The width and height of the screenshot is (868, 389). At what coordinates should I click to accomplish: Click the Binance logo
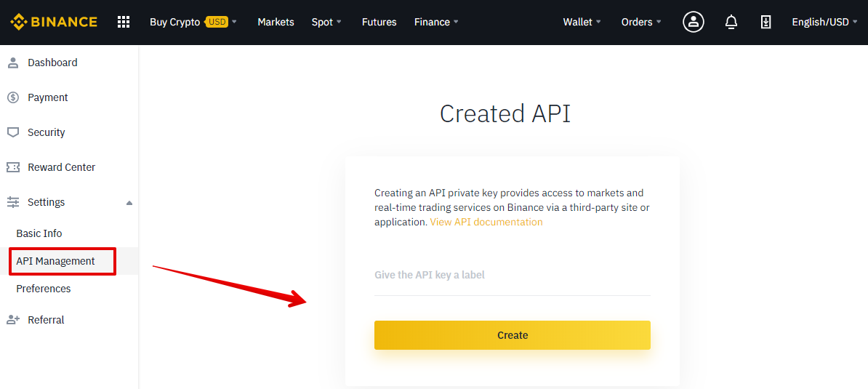coord(54,22)
